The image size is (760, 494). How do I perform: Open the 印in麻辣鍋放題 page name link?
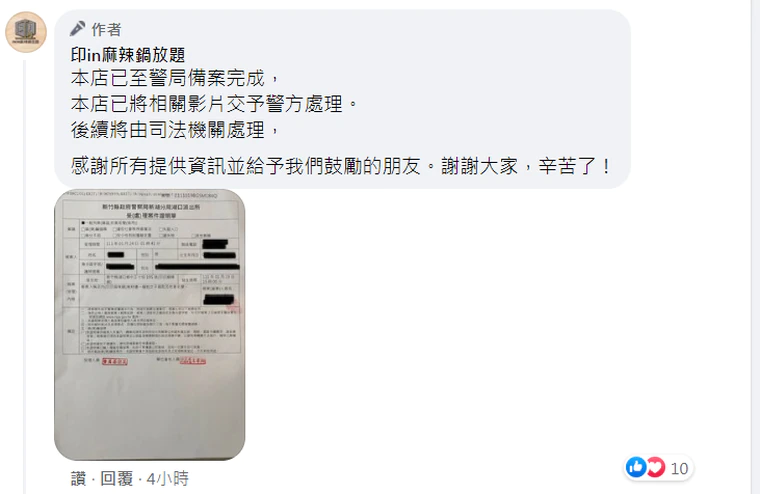[127, 55]
